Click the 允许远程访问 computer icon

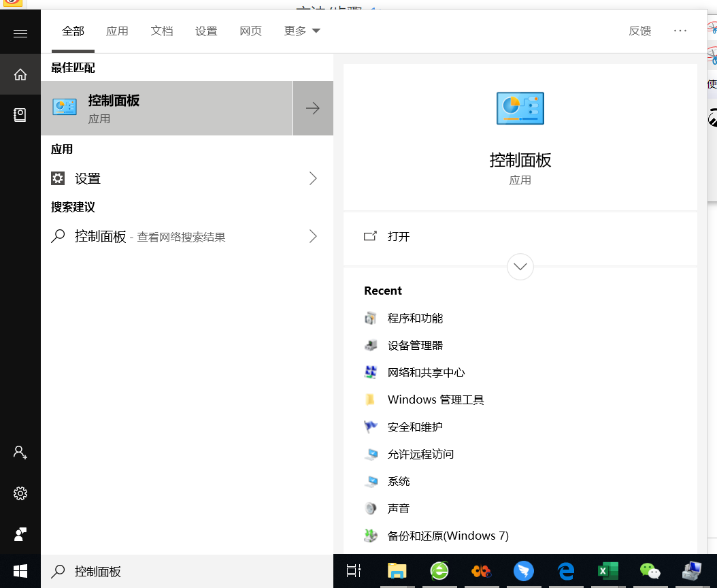(370, 454)
